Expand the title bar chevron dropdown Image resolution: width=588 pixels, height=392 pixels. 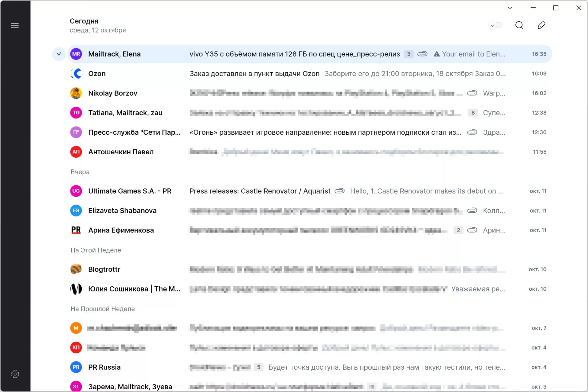[510, 8]
